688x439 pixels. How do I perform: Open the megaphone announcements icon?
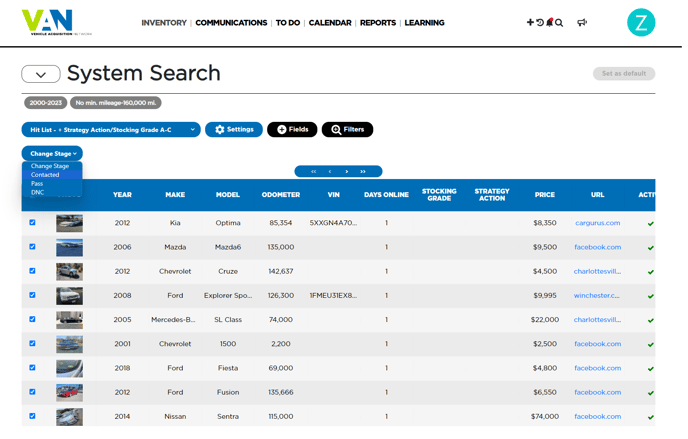click(582, 23)
